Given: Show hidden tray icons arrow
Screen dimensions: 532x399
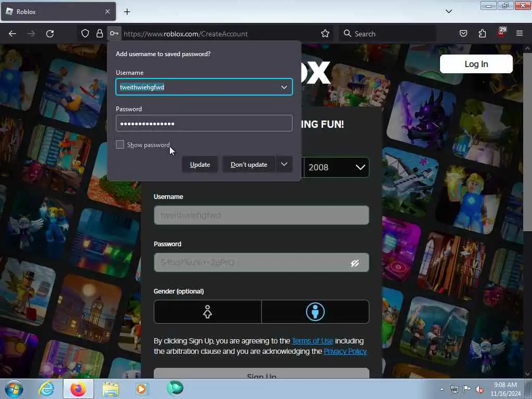Looking at the screenshot, I should click(x=442, y=389).
